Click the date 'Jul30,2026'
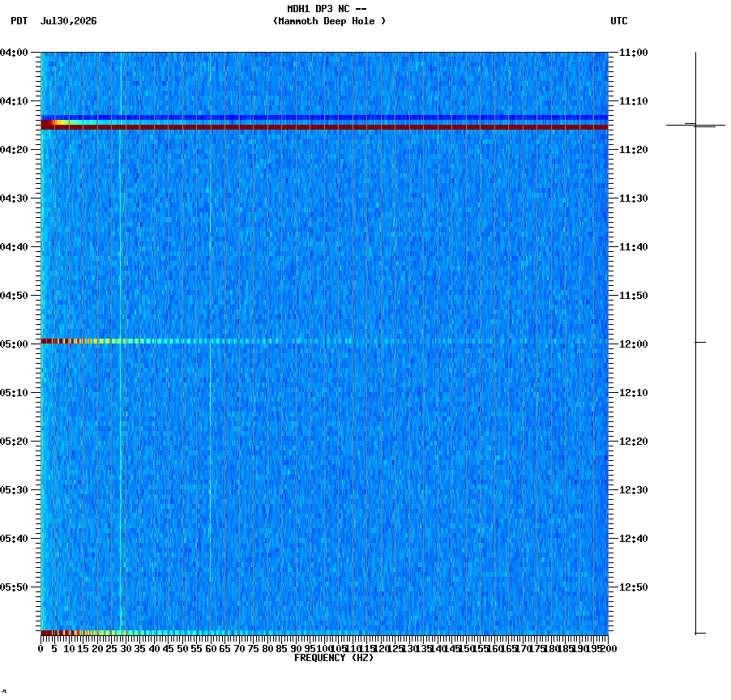Image resolution: width=731 pixels, height=700 pixels. (69, 21)
